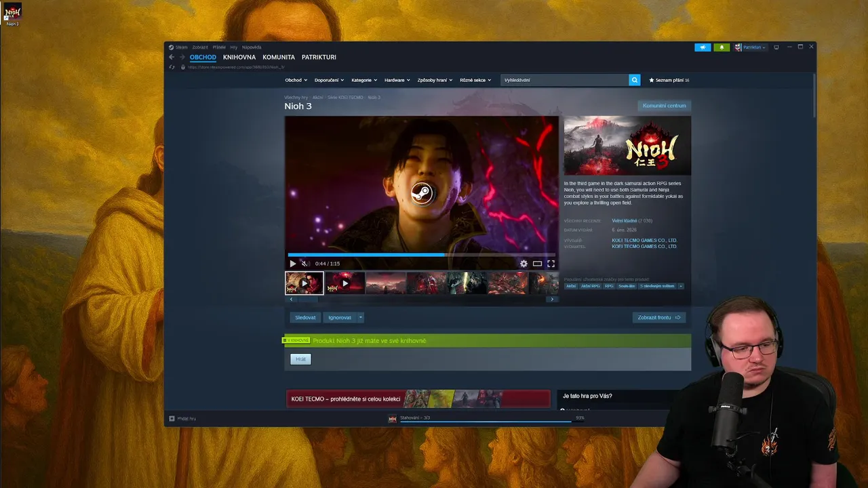Enter fullscreen for the trailer

tap(551, 264)
